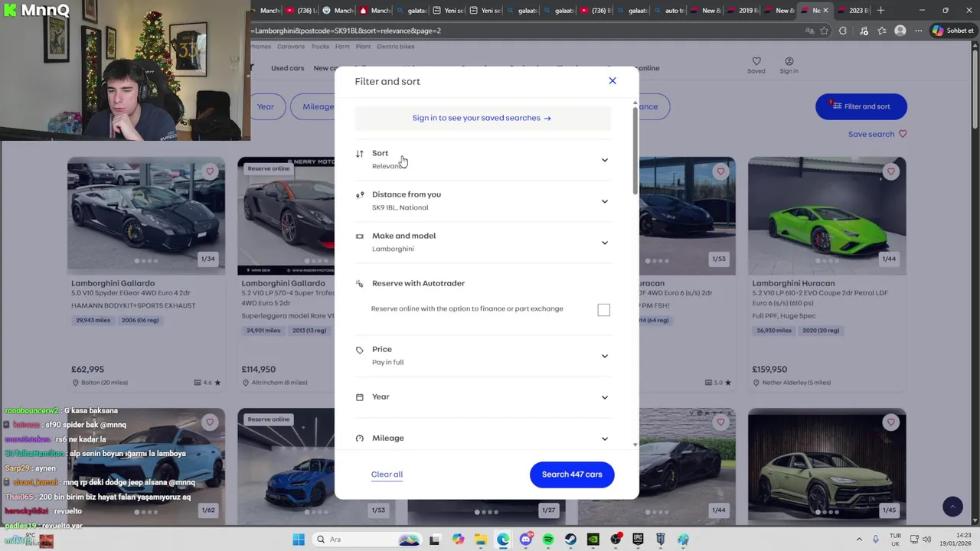This screenshot has height=551, width=980.
Task: Click the Mileage gauge icon
Action: point(359,438)
